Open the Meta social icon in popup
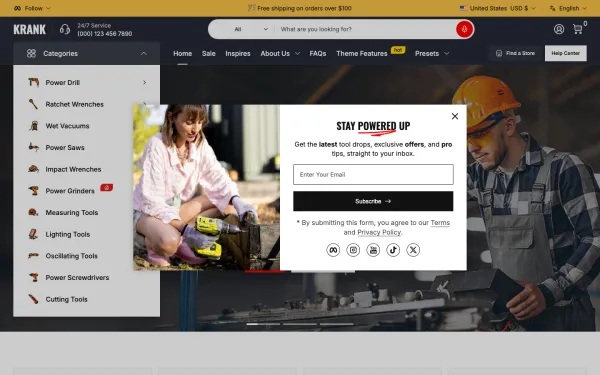The image size is (600, 375). coord(333,250)
